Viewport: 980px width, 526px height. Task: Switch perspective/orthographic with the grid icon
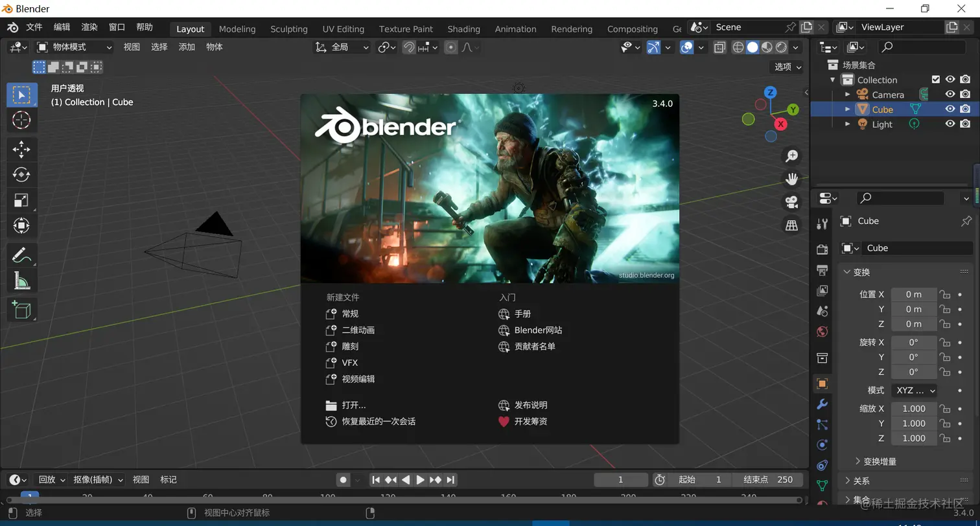click(791, 225)
